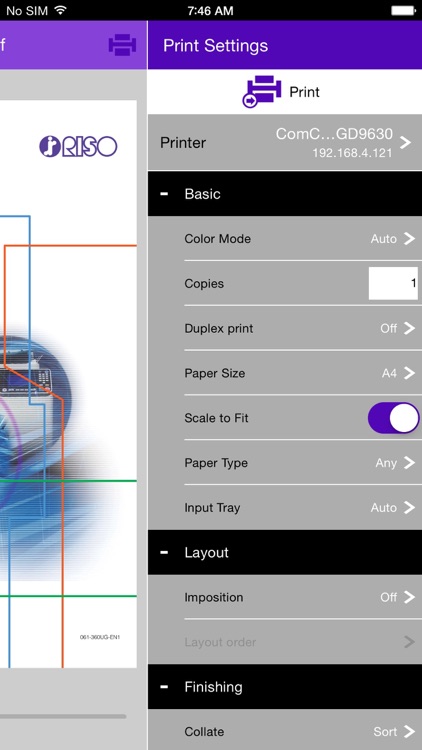The height and width of the screenshot is (750, 422).
Task: Tap the Scale to Fit label
Action: point(216,418)
